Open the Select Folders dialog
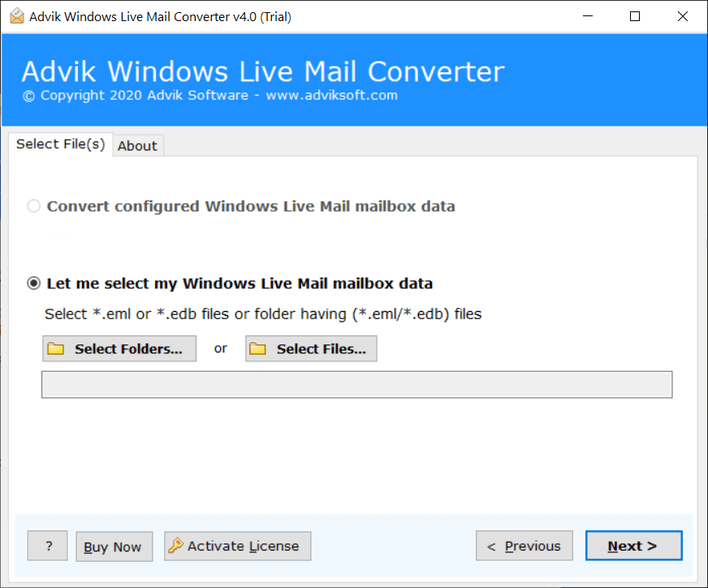The width and height of the screenshot is (708, 588). click(119, 348)
